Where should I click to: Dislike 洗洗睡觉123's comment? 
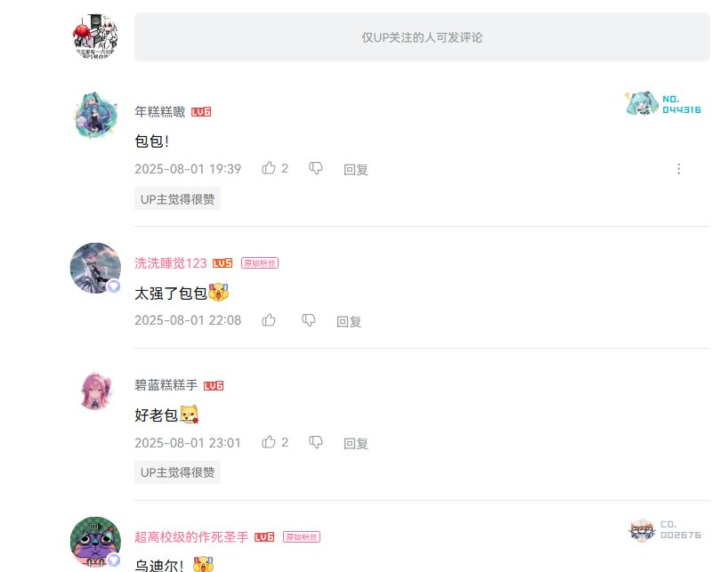click(x=309, y=320)
